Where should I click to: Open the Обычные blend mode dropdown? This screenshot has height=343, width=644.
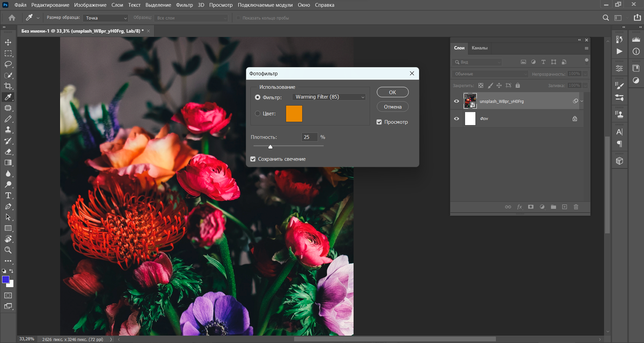point(491,74)
